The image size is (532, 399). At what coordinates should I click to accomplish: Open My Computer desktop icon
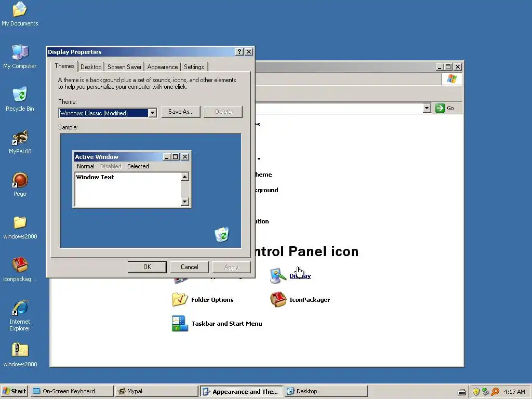pos(20,52)
